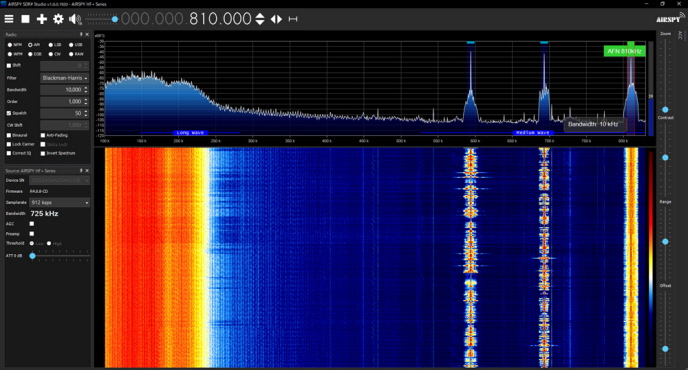Enable the AGC checkbox
Screen dimensions: 688x370
click(32, 224)
